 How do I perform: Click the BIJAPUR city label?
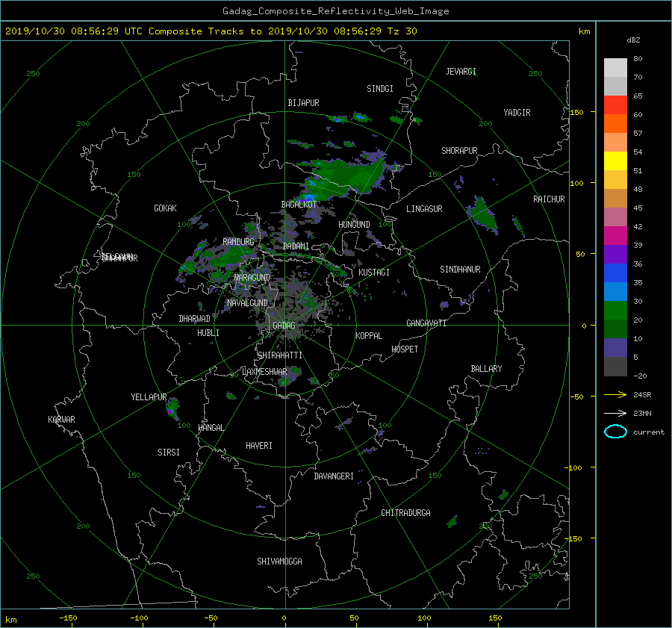(303, 103)
